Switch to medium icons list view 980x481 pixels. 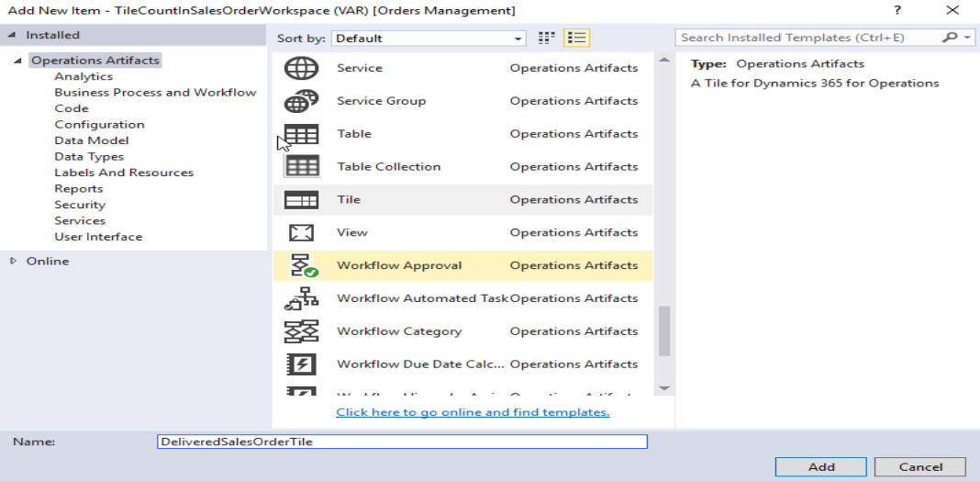click(577, 39)
